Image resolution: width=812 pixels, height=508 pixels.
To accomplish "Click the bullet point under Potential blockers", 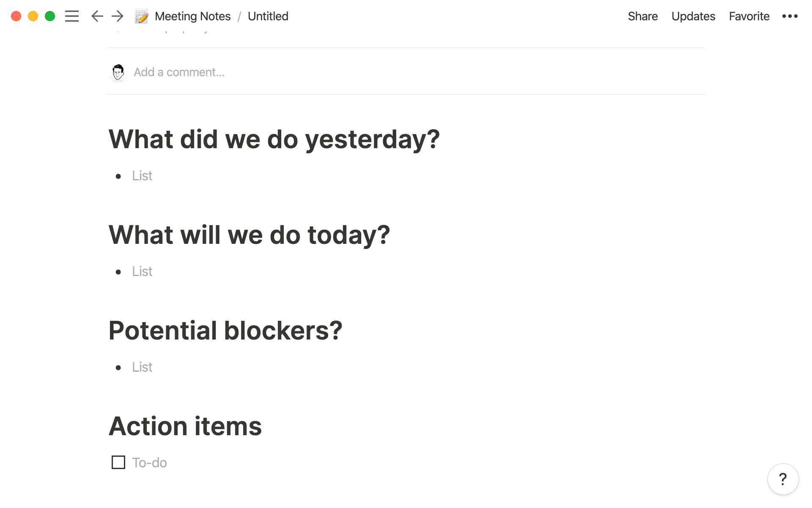I will tap(119, 367).
